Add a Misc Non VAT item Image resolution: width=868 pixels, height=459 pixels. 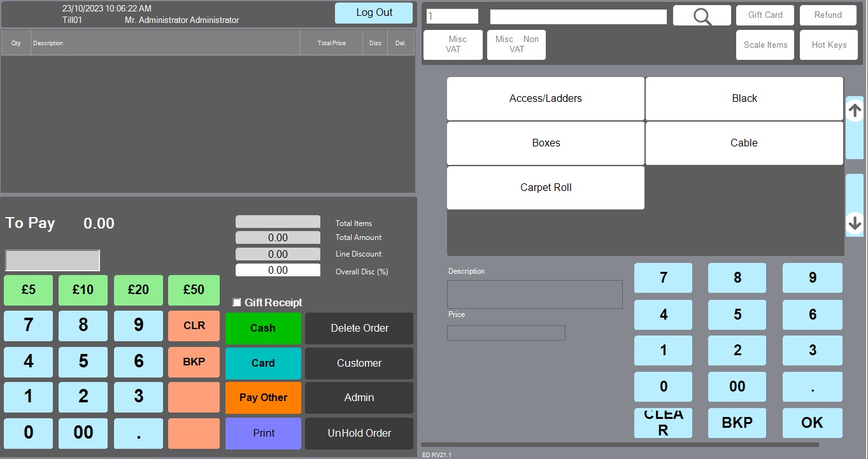coord(516,45)
